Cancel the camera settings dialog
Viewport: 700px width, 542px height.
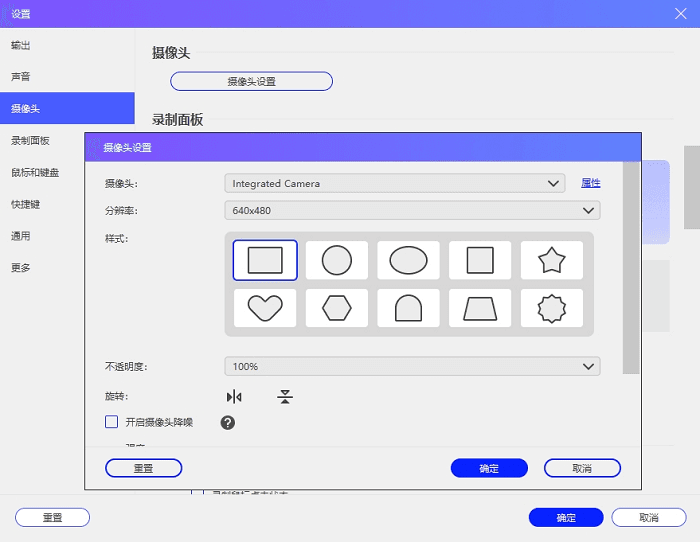click(x=582, y=468)
